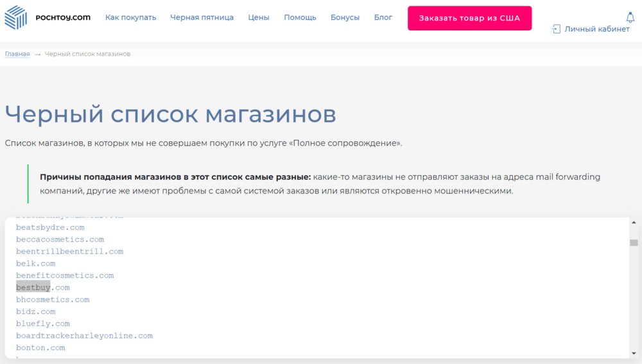This screenshot has width=642, height=364.
Task: Select beentrillbeentrill.com entry
Action: pos(69,252)
